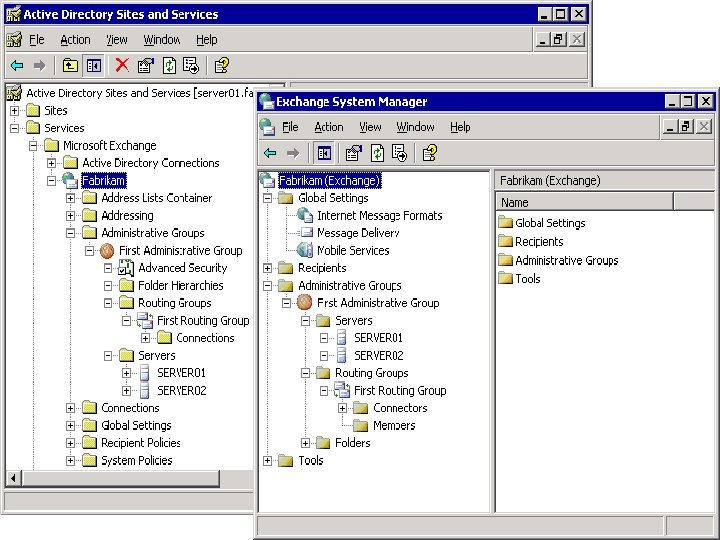Click Help icon in Exchange System Manager toolbar
The height and width of the screenshot is (540, 720).
429,153
